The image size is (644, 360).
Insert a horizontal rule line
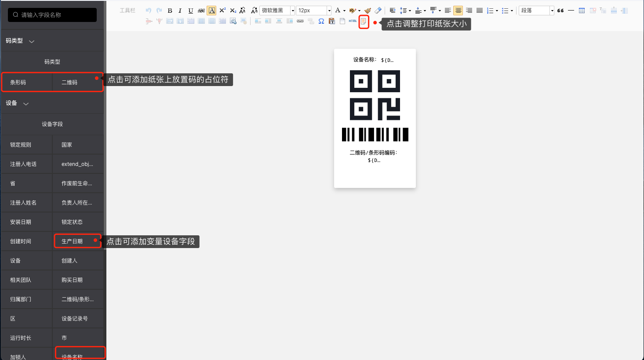point(571,11)
